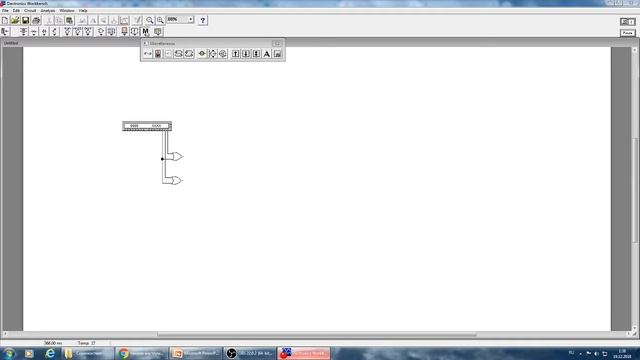Open the Logic Gates parts bin
The height and width of the screenshot is (360, 640).
(101, 32)
